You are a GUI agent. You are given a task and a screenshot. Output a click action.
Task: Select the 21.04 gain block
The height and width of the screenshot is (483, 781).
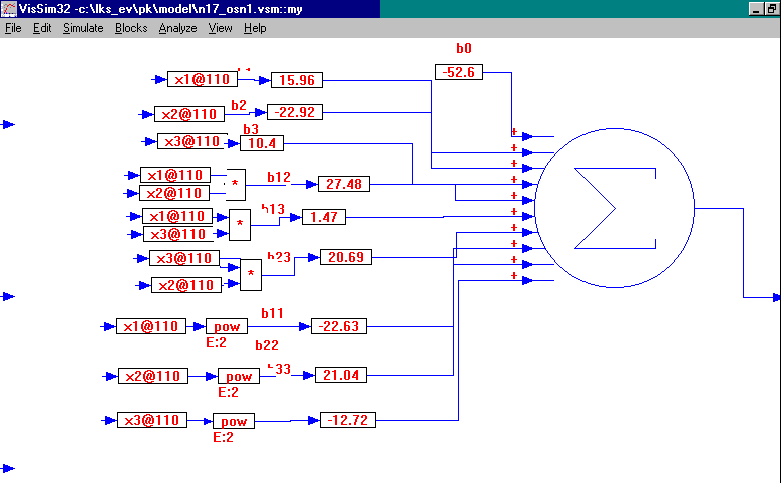[x=341, y=375]
